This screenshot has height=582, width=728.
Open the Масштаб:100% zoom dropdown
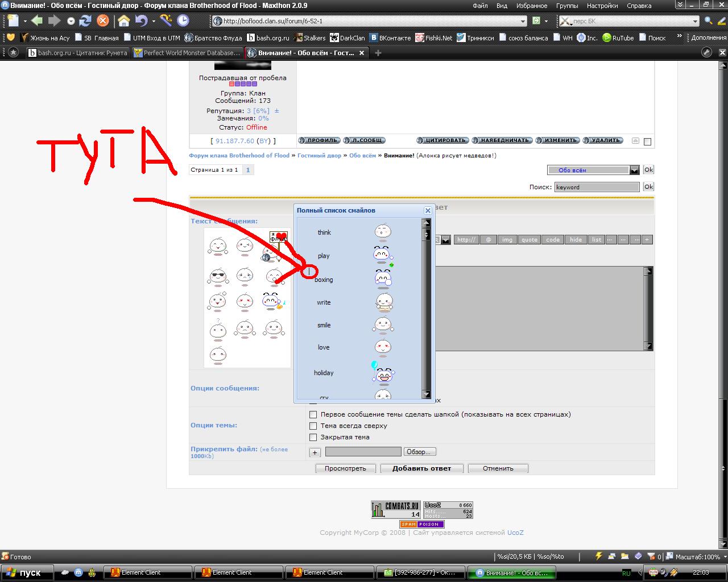click(724, 557)
